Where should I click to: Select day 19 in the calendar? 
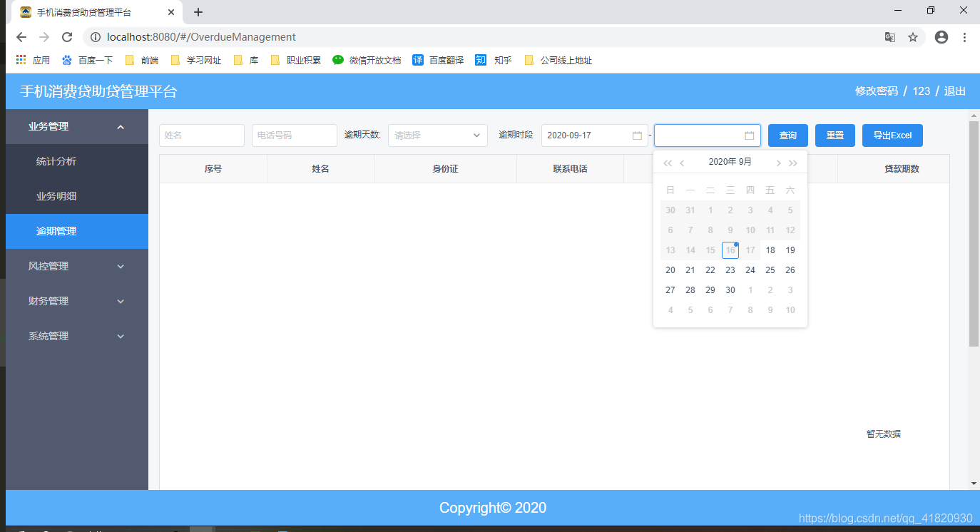790,250
